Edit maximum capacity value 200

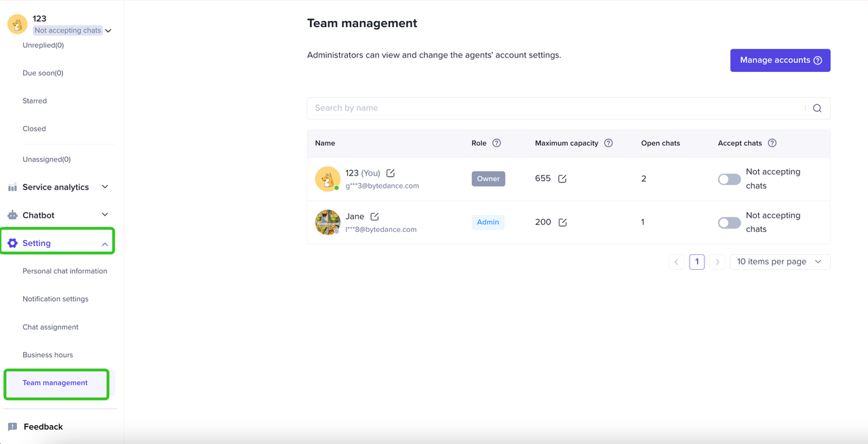pyautogui.click(x=562, y=222)
